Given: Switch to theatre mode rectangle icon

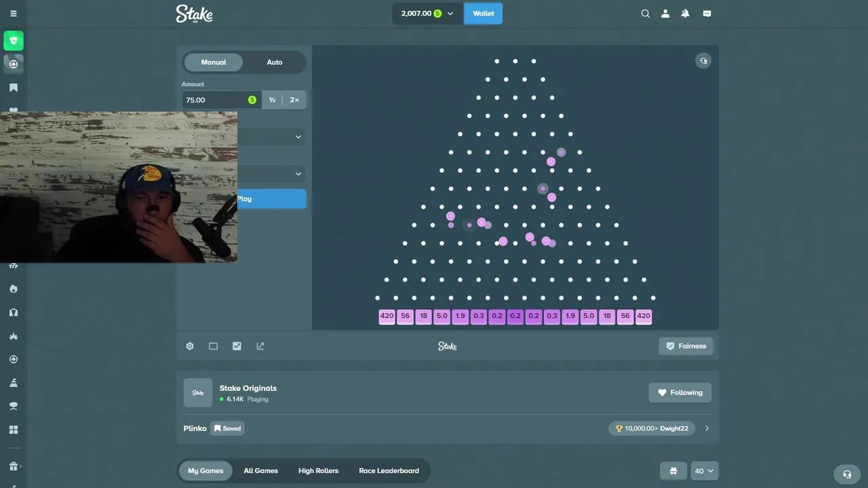Looking at the screenshot, I should [213, 346].
